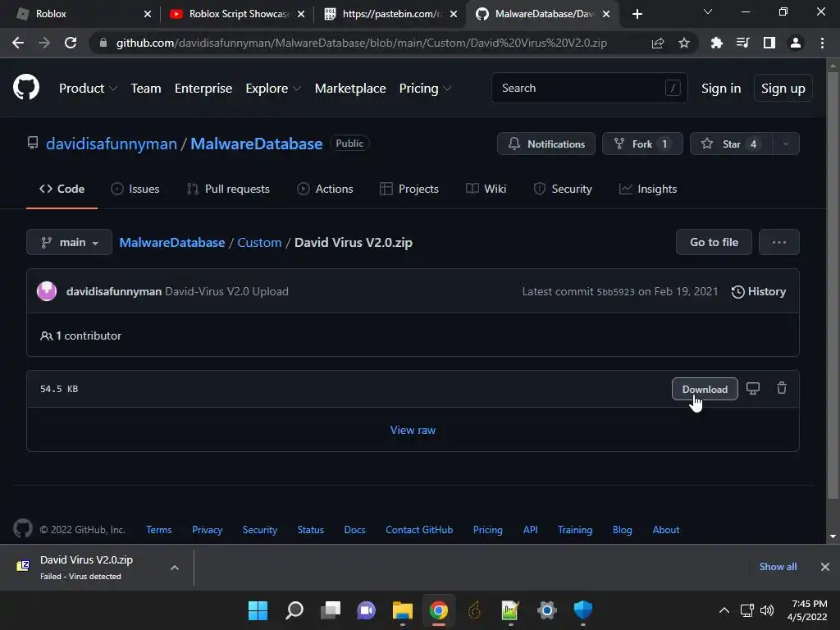Open Windows Security shield on taskbar

coord(583,610)
